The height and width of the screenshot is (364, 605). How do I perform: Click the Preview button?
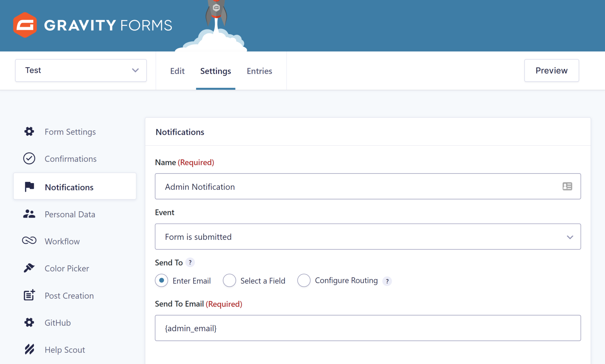551,70
